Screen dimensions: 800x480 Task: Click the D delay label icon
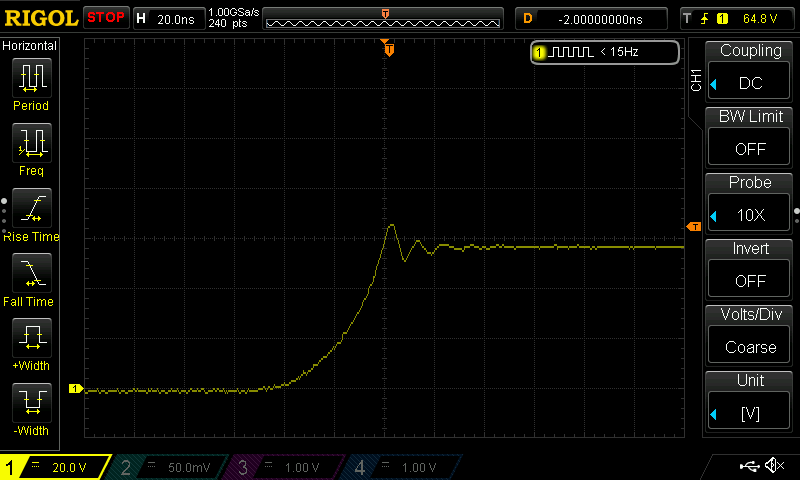coord(528,19)
